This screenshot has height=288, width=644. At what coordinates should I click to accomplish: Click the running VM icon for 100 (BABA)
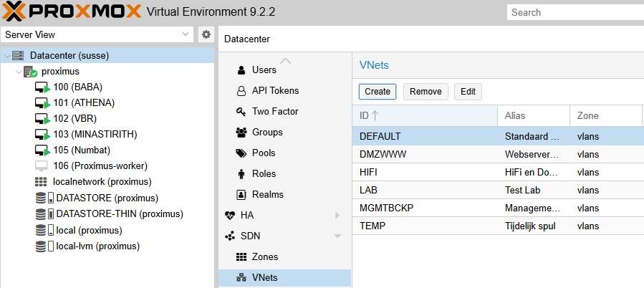click(42, 87)
